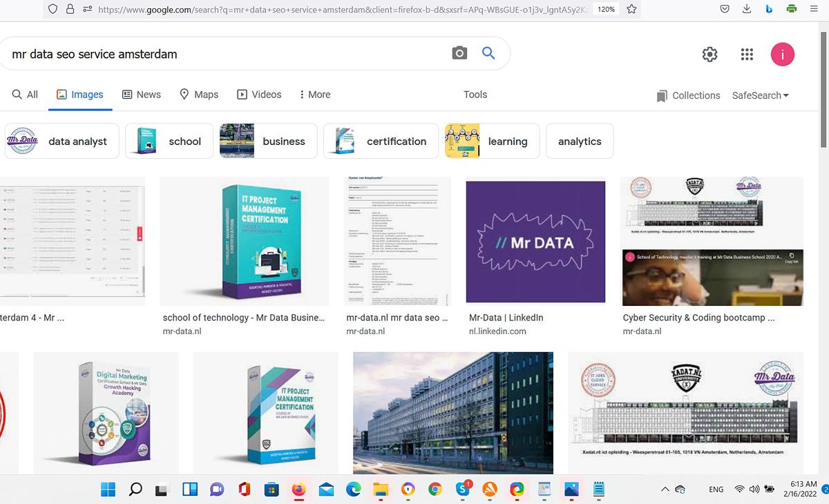Open the Google apps grid
Image resolution: width=829 pixels, height=504 pixels.
tap(747, 55)
